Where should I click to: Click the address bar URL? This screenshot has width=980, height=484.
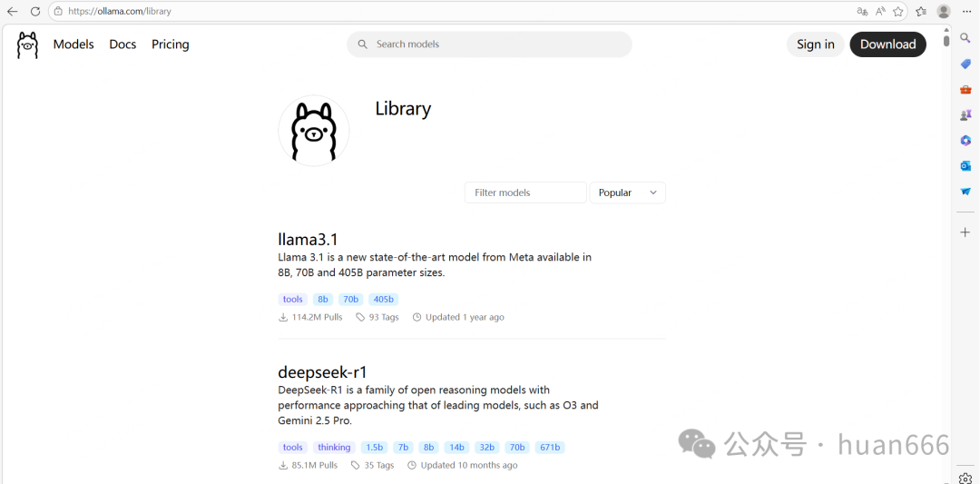[120, 11]
